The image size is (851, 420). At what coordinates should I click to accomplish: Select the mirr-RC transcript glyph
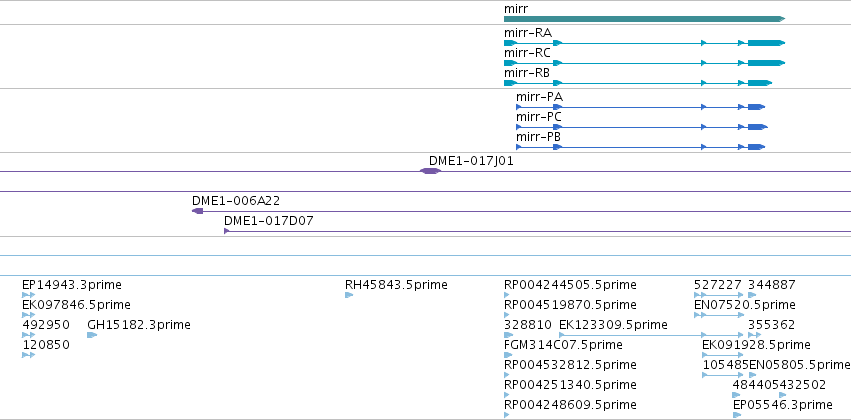coord(644,63)
